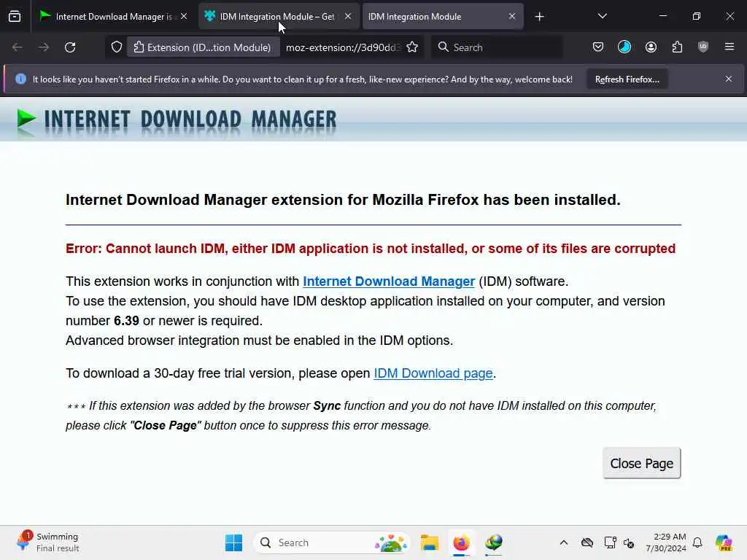Open File Explorer from the taskbar
Screen dimensions: 747x560
[x=429, y=542]
